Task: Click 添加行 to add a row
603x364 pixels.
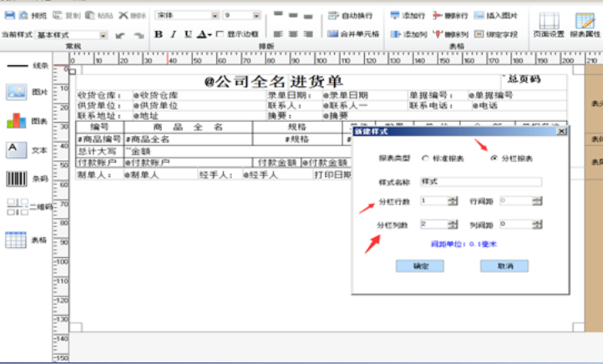Action: 408,15
